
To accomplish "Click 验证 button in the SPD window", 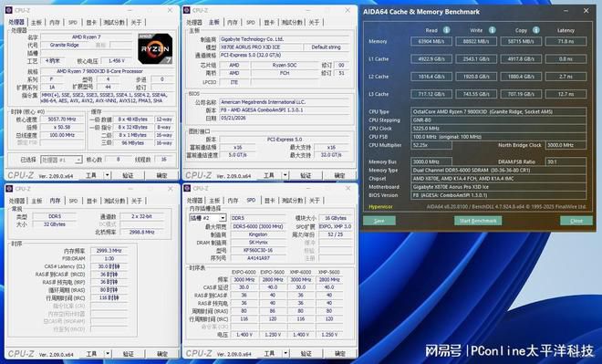I will click(306, 353).
